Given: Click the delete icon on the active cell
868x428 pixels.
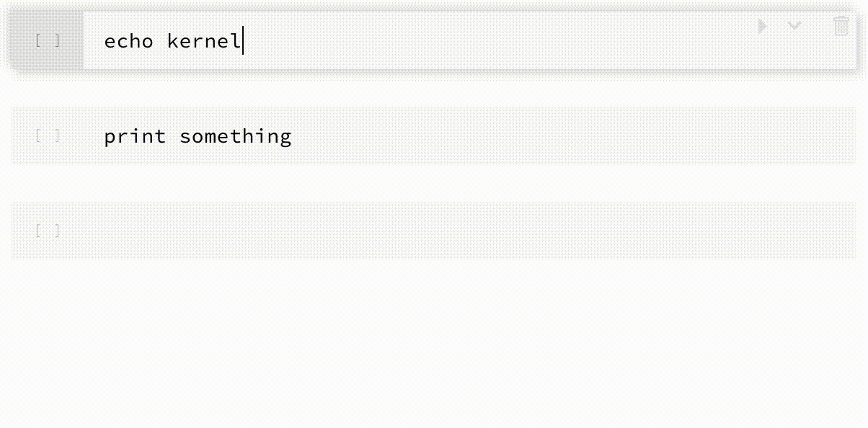Looking at the screenshot, I should (x=841, y=26).
